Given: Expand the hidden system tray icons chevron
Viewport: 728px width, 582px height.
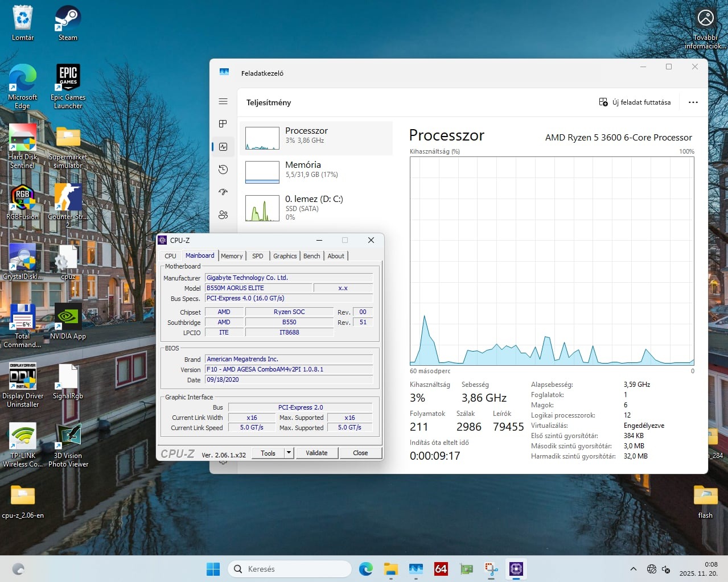Looking at the screenshot, I should coord(633,569).
